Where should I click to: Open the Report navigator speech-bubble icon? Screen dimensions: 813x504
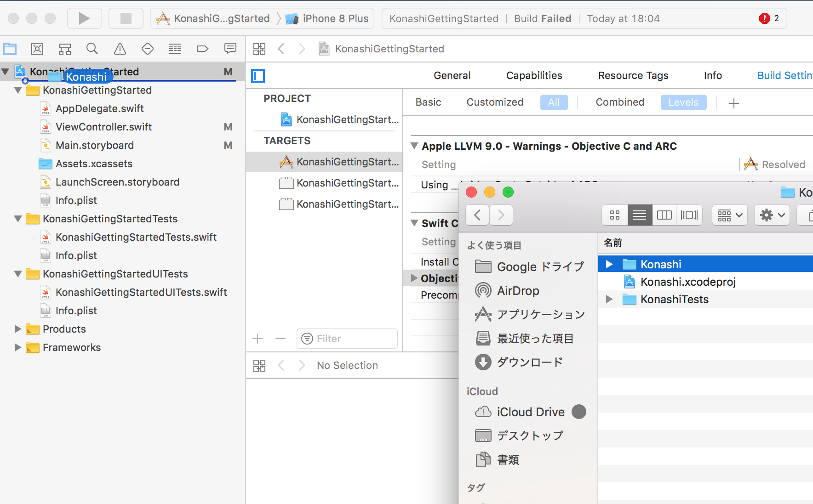(x=230, y=49)
